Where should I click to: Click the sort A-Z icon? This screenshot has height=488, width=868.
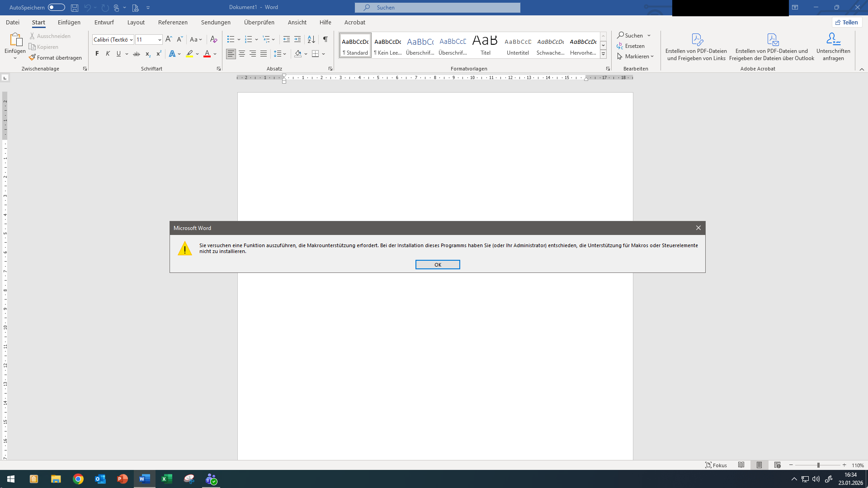tap(311, 39)
